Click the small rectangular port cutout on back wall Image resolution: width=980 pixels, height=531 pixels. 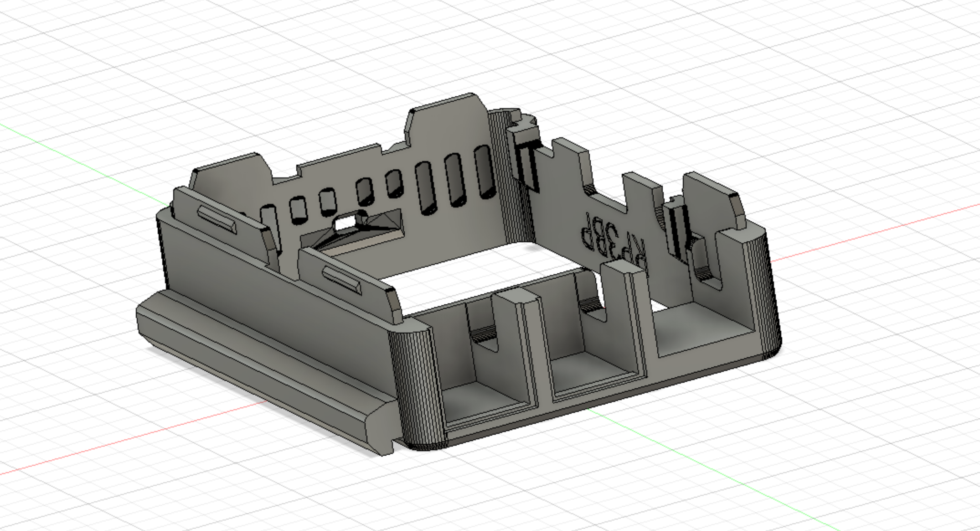point(345,223)
